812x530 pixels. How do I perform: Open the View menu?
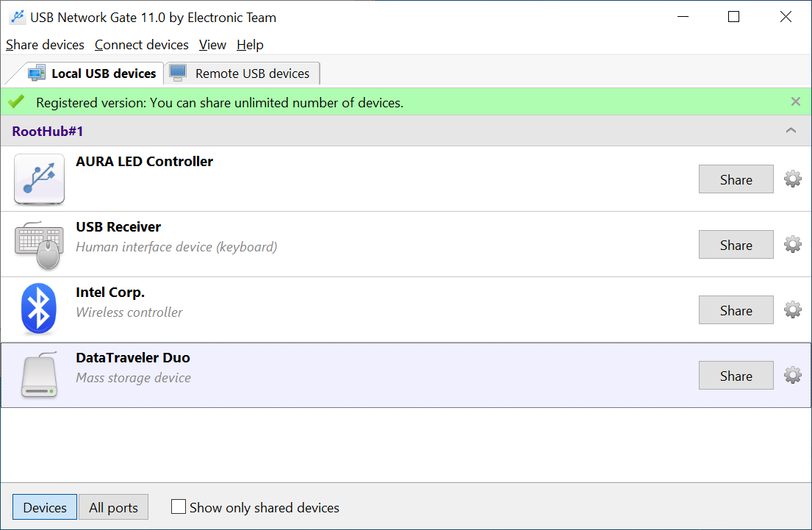click(212, 45)
